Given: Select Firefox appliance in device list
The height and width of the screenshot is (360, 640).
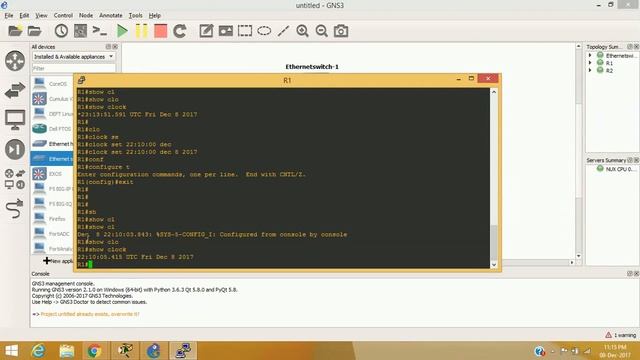Looking at the screenshot, I should click(52, 219).
